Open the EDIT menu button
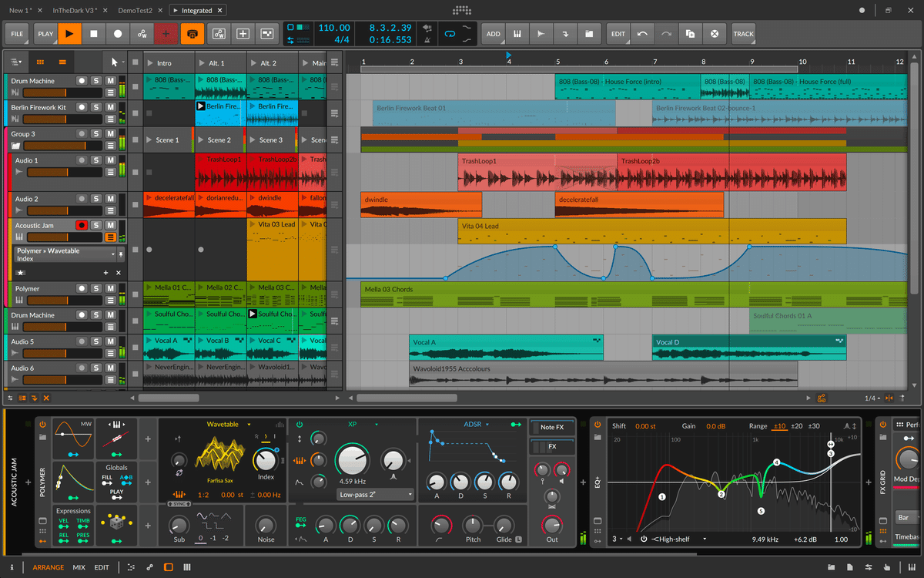 [x=618, y=34]
